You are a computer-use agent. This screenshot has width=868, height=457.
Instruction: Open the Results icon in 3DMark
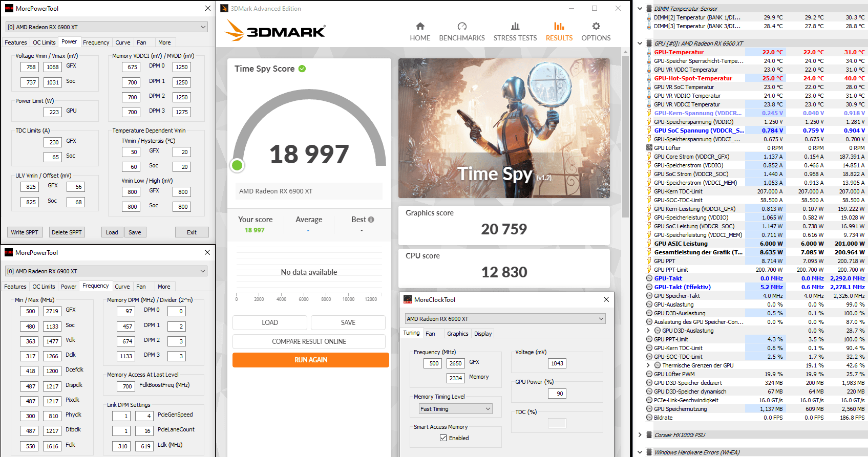tap(559, 26)
